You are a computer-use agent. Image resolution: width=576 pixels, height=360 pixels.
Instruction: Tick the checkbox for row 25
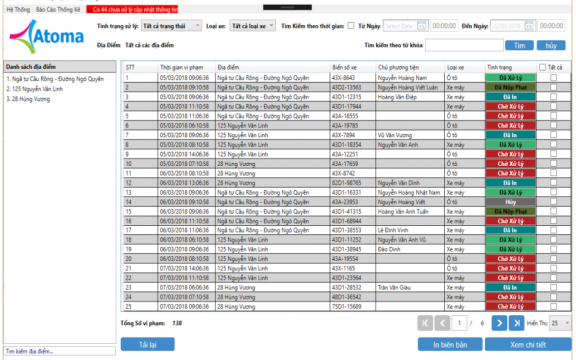click(x=554, y=306)
